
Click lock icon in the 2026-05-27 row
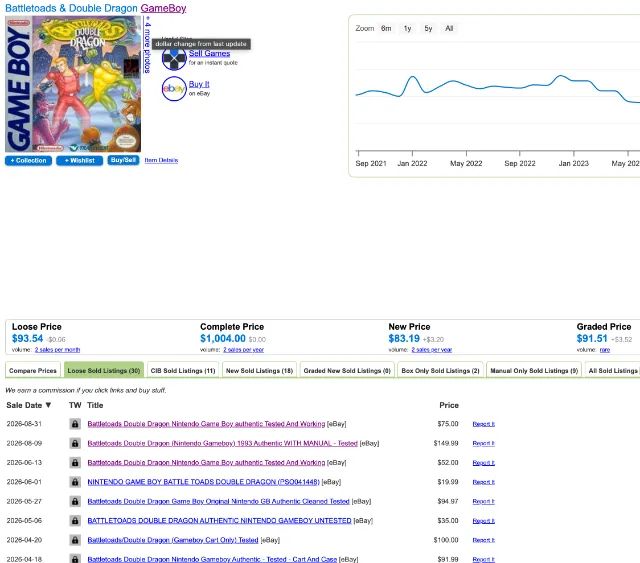75,501
